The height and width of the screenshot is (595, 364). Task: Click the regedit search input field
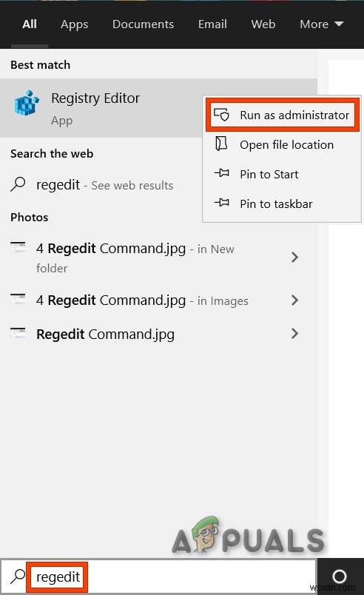pyautogui.click(x=171, y=576)
